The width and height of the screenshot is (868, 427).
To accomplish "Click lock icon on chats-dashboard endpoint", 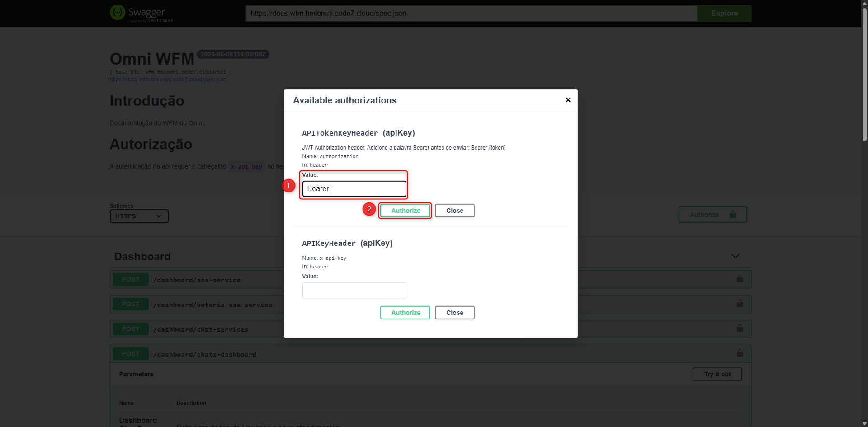I will pyautogui.click(x=740, y=353).
